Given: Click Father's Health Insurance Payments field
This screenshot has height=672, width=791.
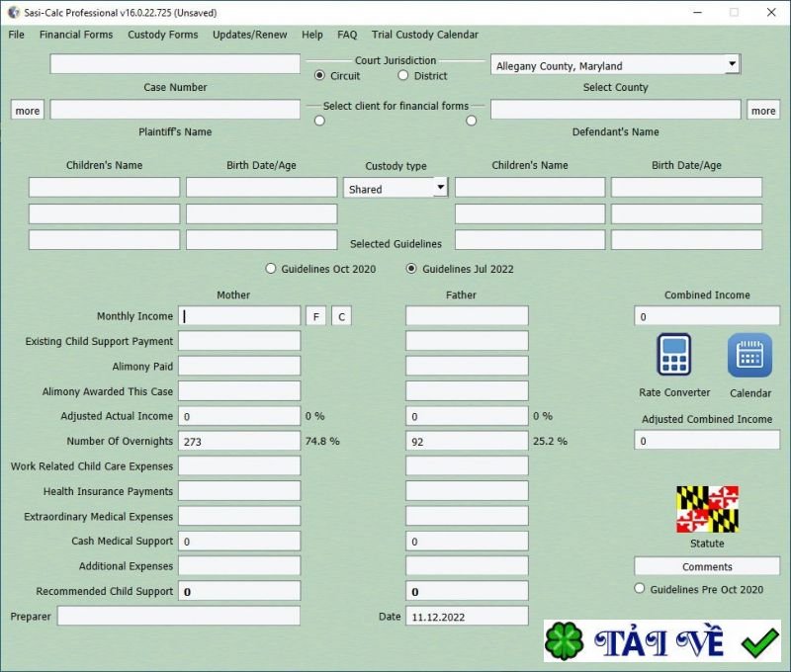Looking at the screenshot, I should 467,491.
